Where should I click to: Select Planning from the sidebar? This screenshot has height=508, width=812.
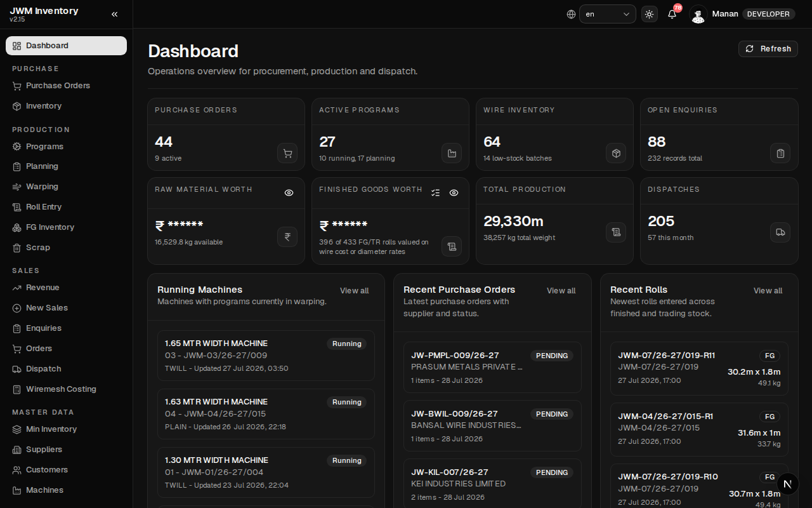tap(66, 166)
